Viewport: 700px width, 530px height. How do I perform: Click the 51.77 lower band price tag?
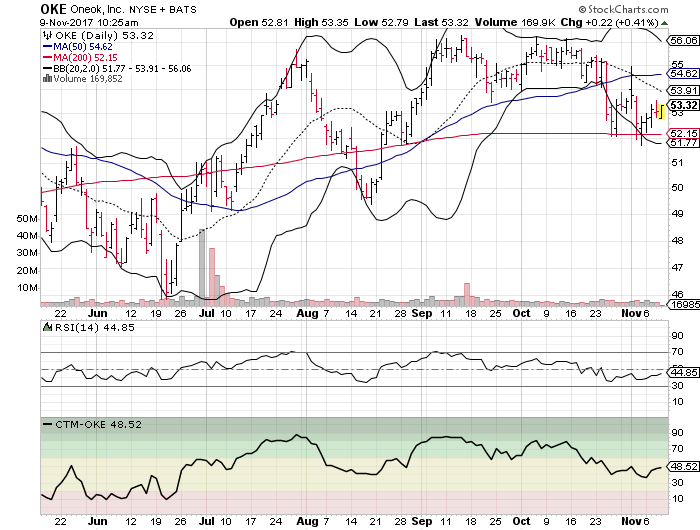683,143
